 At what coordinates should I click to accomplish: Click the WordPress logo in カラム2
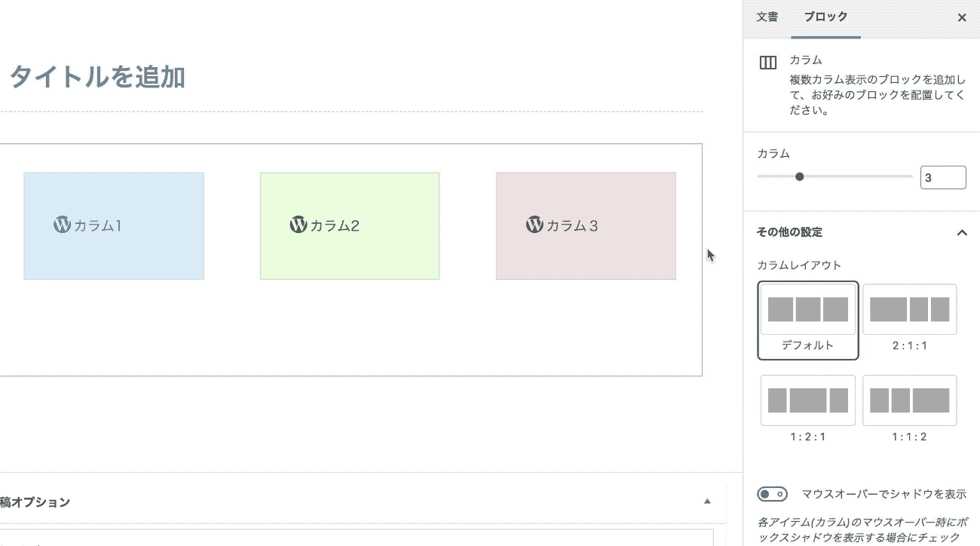coord(299,225)
